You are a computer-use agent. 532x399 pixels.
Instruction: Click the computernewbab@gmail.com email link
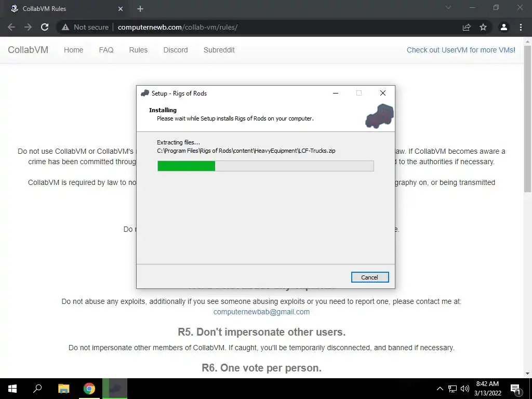click(x=262, y=312)
